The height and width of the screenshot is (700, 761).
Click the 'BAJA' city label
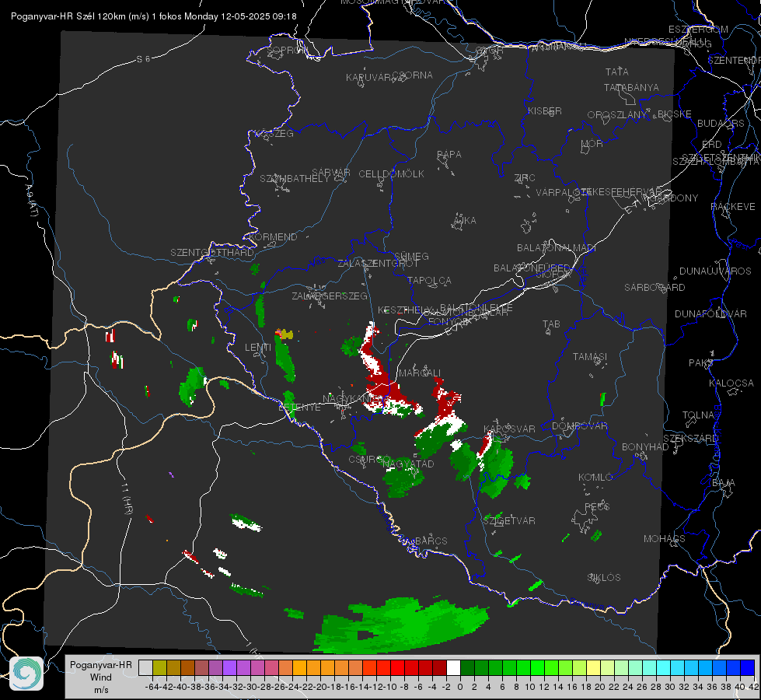point(724,483)
